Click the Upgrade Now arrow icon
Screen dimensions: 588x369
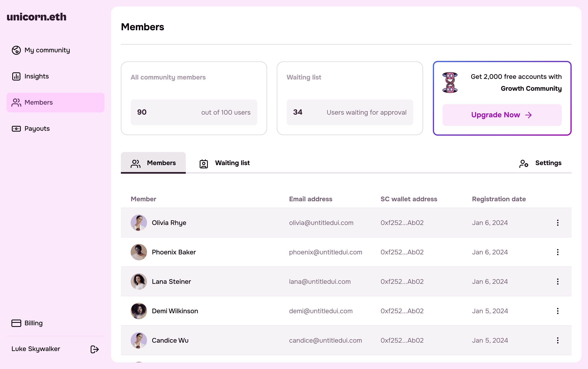pyautogui.click(x=529, y=115)
